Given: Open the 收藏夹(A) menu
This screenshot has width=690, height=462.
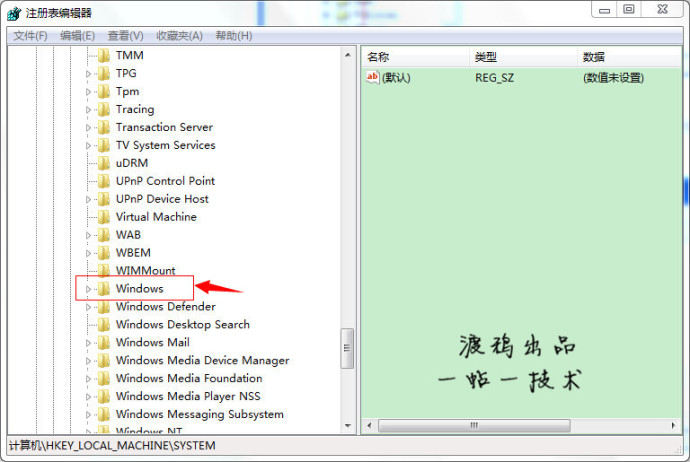Looking at the screenshot, I should pyautogui.click(x=181, y=36).
